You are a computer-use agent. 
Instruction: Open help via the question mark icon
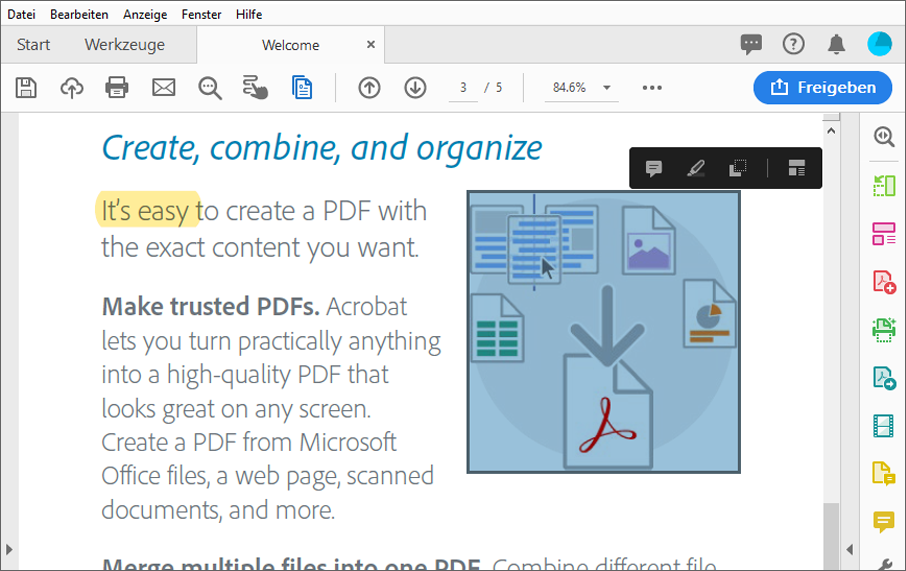tap(793, 44)
